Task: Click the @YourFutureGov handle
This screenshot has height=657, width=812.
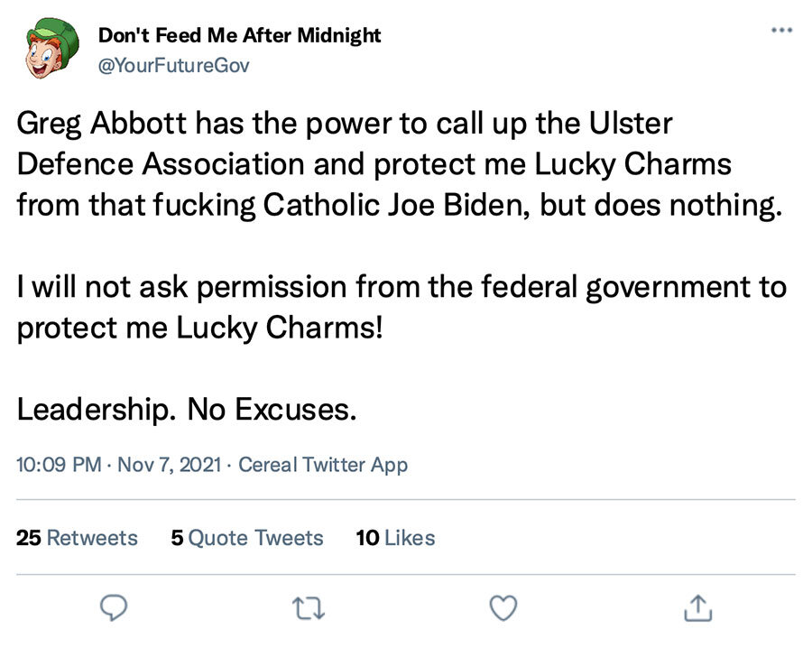Action: click(173, 65)
